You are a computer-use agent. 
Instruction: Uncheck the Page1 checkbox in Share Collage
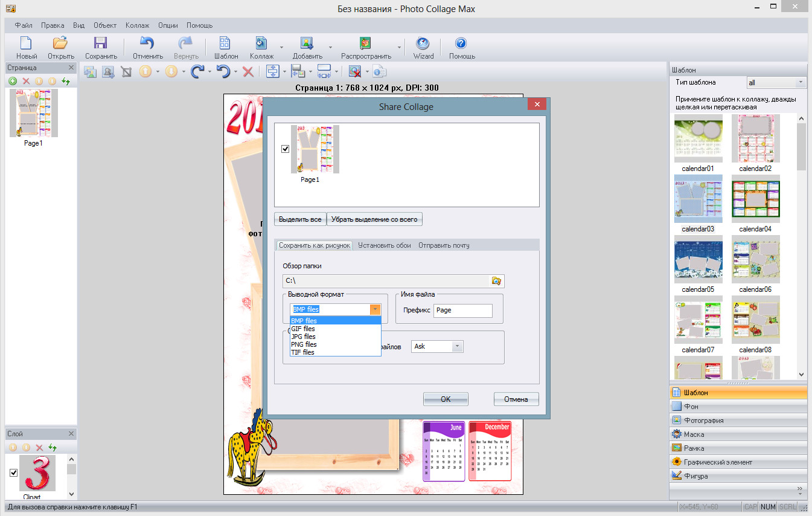[286, 149]
